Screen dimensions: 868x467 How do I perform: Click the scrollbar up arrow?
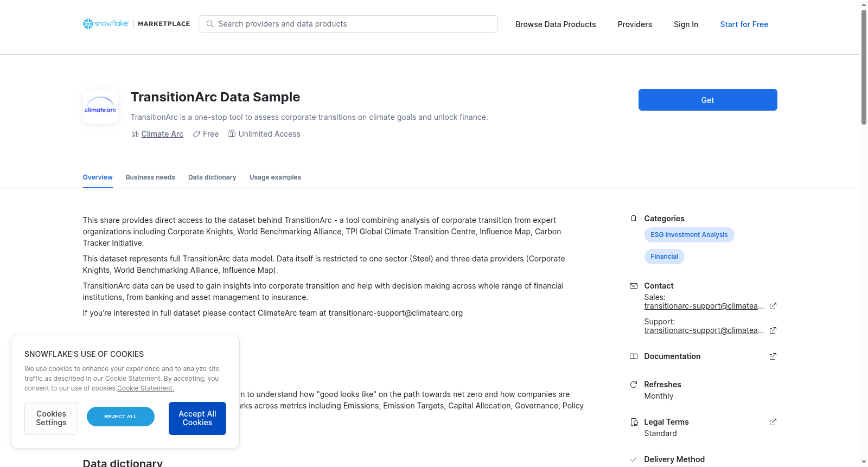(x=864, y=4)
